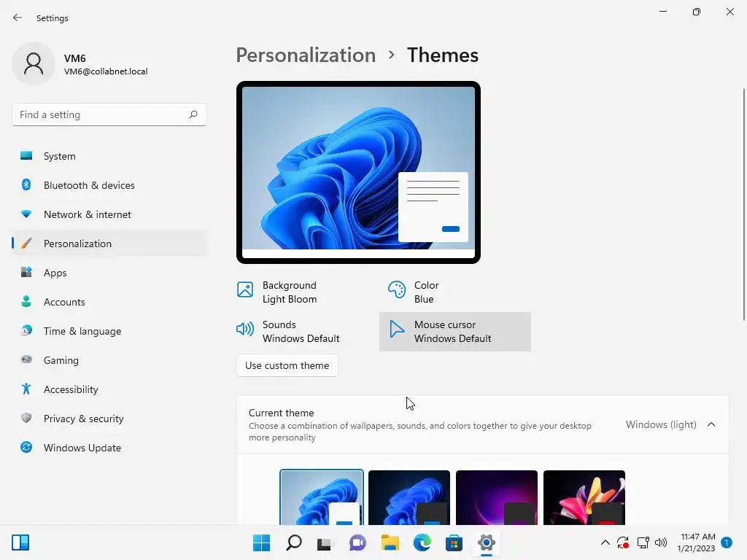Select the Windows light theme thumbnail

pos(322,497)
